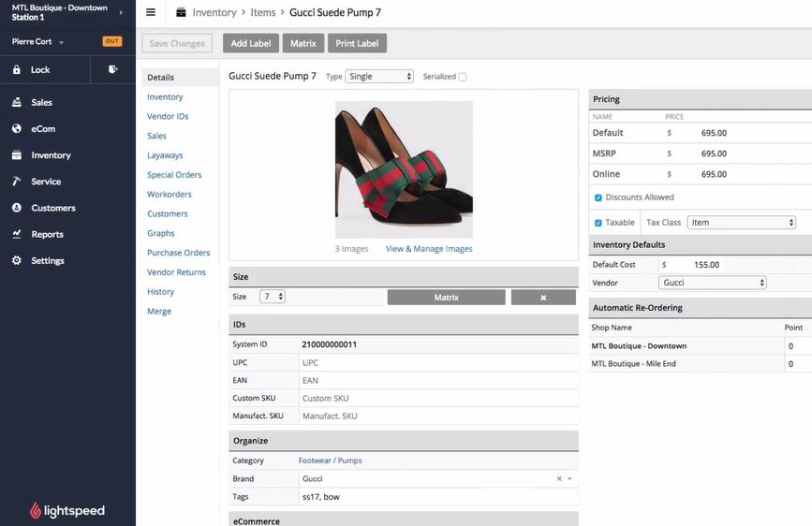The image size is (812, 526).
Task: Open the Vendor Returns tab
Action: (176, 272)
